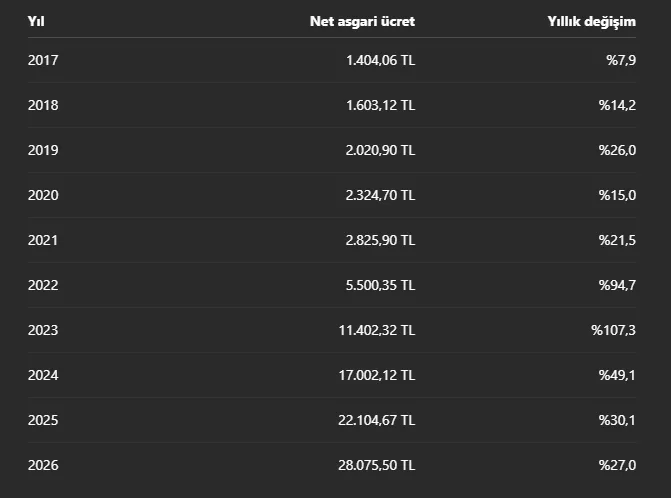Click the 2018 row year
671x498 pixels.
[x=43, y=105]
